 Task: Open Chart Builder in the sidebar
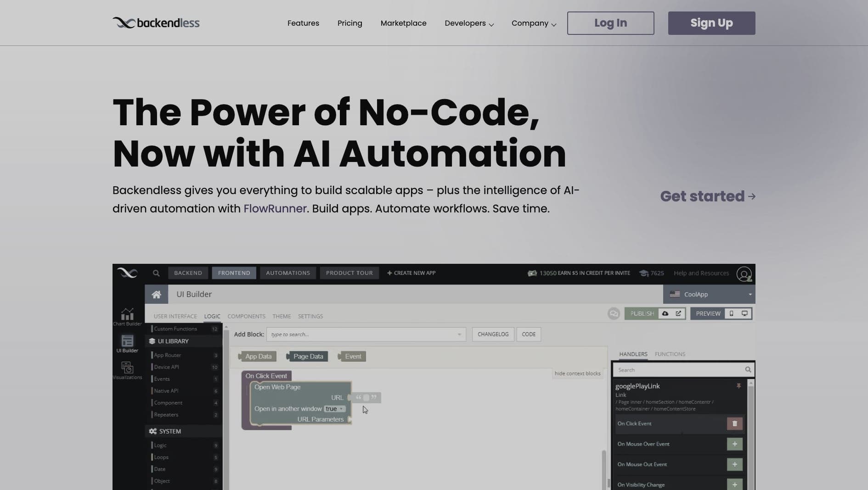[x=127, y=317]
